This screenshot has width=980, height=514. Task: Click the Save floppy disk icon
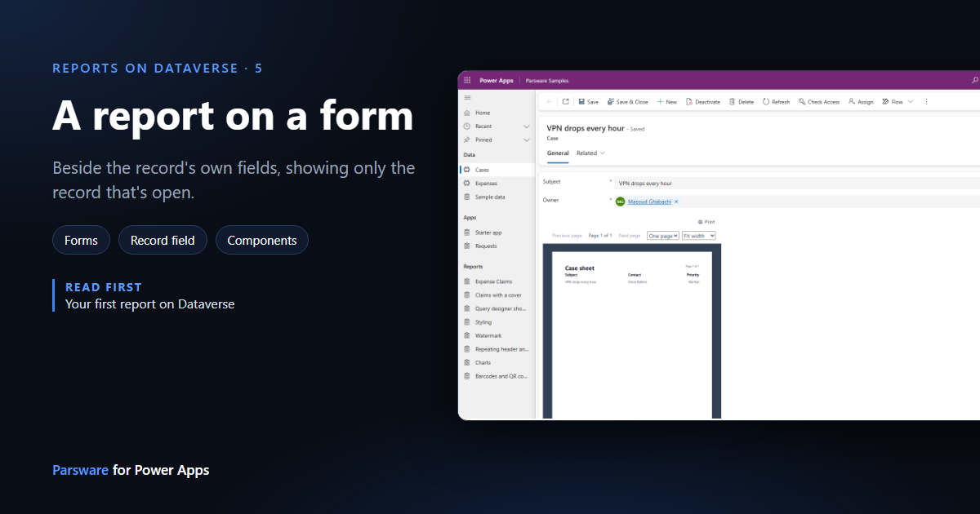pyautogui.click(x=581, y=102)
